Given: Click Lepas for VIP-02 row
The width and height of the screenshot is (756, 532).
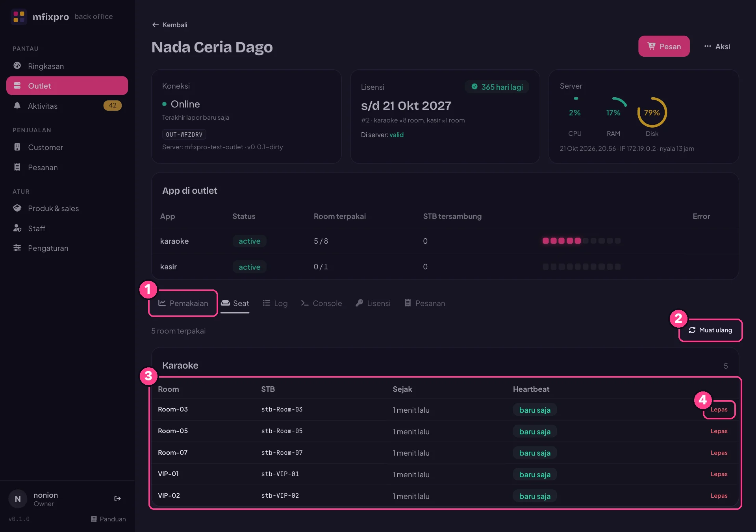Looking at the screenshot, I should coord(719,496).
